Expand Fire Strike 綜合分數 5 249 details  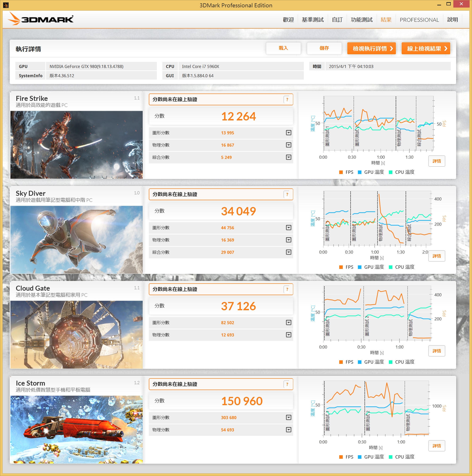[x=288, y=157]
